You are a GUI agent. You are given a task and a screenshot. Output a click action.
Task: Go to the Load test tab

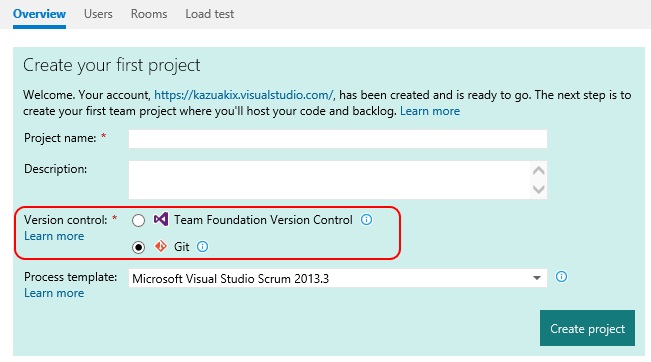pos(209,14)
